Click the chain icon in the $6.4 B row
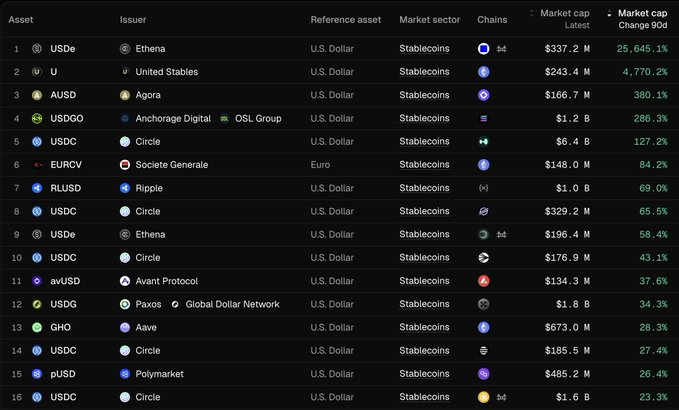 coord(484,142)
